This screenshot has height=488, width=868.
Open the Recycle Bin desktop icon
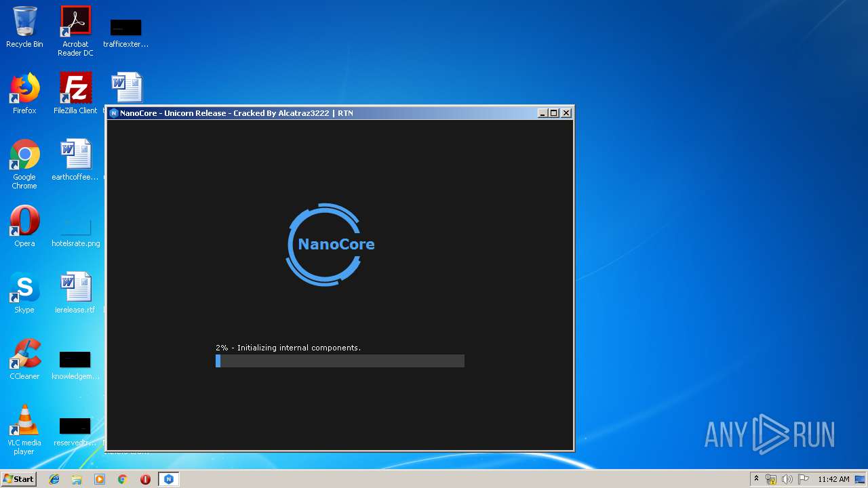24,27
